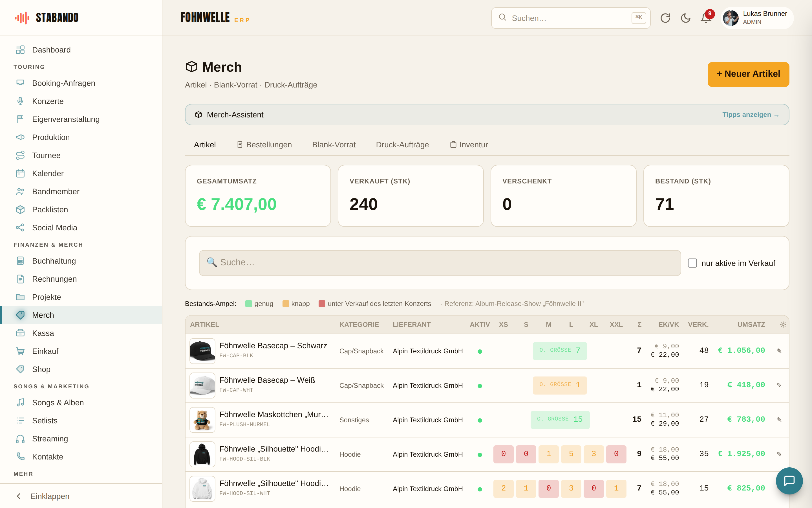Collapse the sidebar with Einklappen

81,496
